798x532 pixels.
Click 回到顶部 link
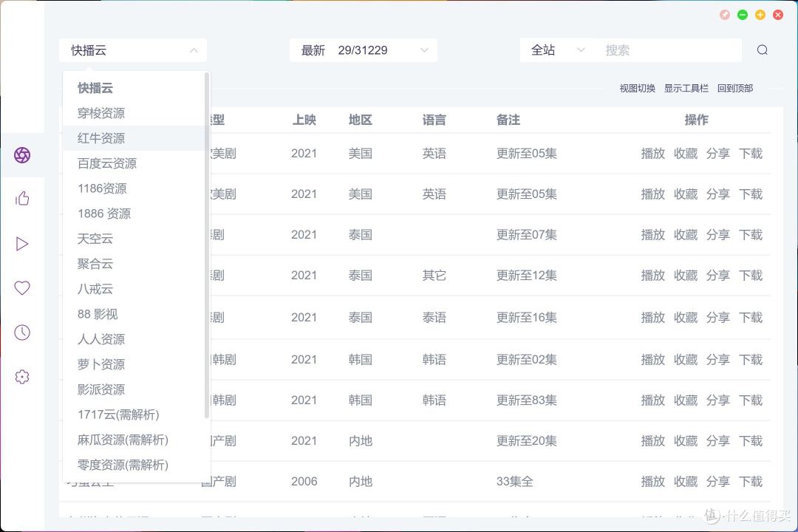[735, 89]
